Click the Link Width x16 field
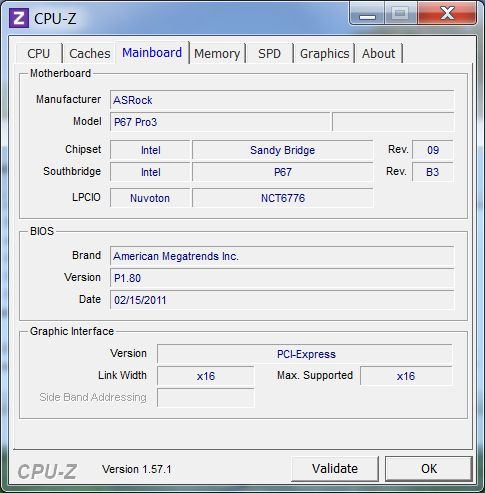485x493 pixels. pos(205,376)
